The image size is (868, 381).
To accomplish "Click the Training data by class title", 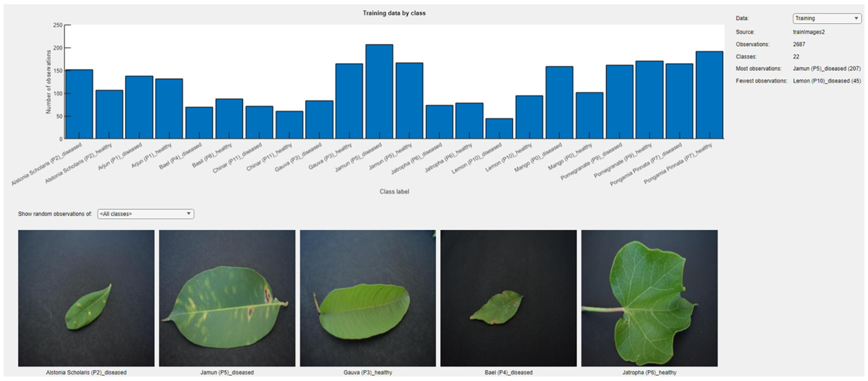I will click(x=394, y=13).
